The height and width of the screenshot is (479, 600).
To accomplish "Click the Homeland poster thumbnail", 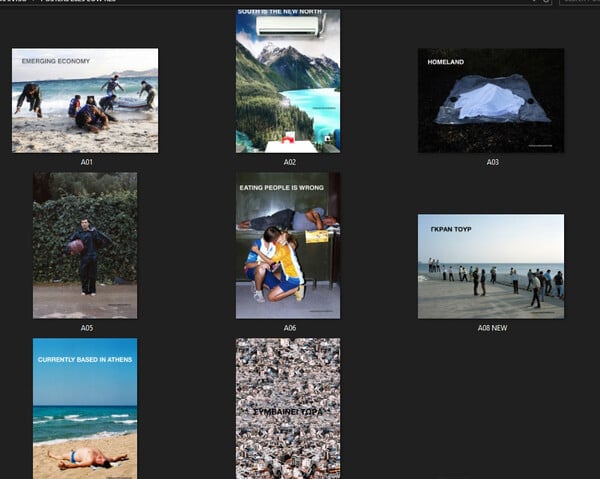I will point(491,100).
